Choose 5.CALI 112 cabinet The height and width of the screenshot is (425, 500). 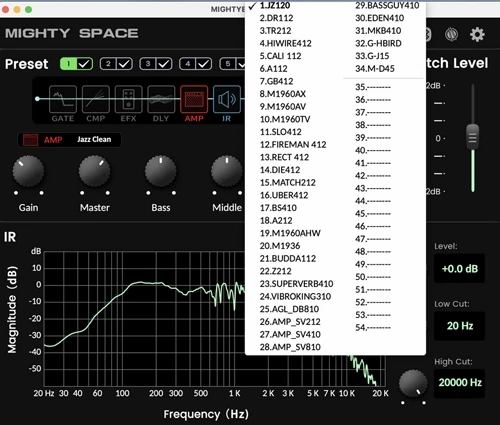pos(280,56)
